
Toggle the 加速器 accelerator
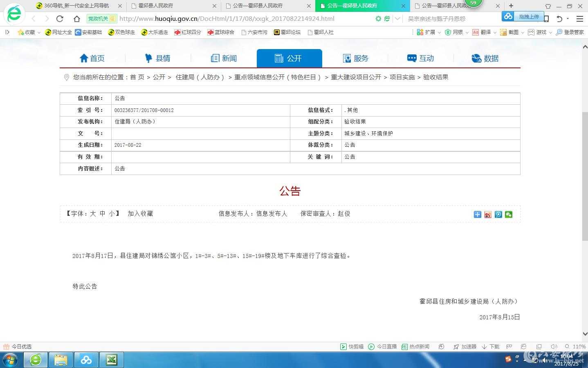click(x=465, y=346)
